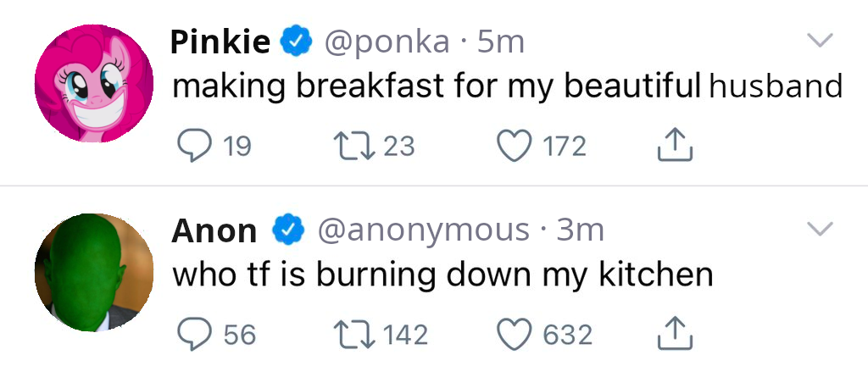Open tweet via the 3m timestamp
This screenshot has height=366, width=868.
pos(580,230)
